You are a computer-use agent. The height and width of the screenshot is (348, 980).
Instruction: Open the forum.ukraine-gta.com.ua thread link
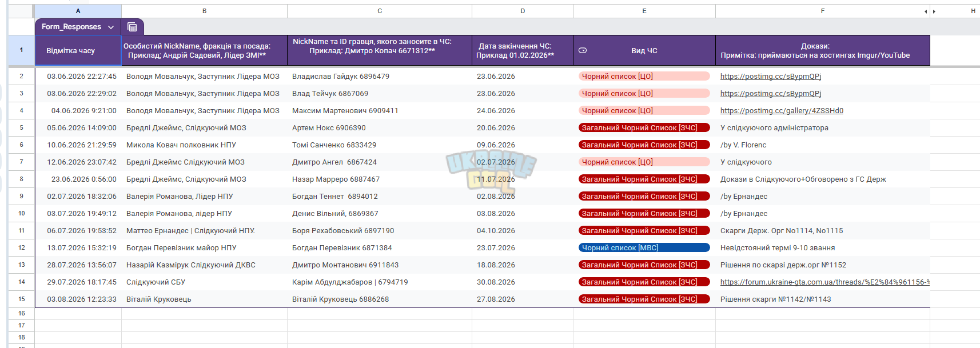(x=824, y=282)
